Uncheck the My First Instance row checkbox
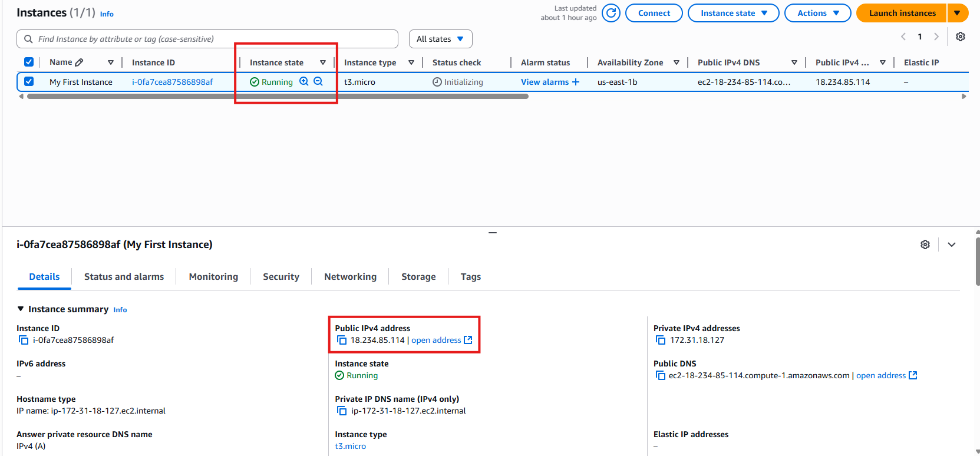The width and height of the screenshot is (980, 456). [x=29, y=82]
